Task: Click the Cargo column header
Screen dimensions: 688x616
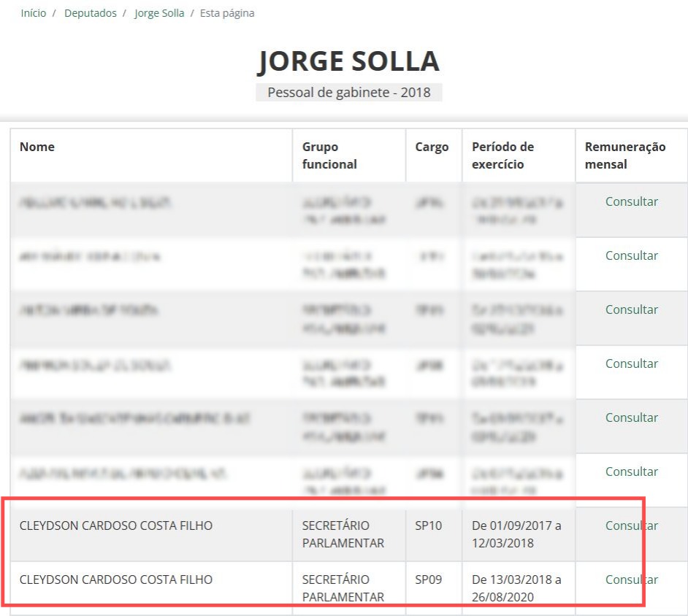Action: coord(432,147)
